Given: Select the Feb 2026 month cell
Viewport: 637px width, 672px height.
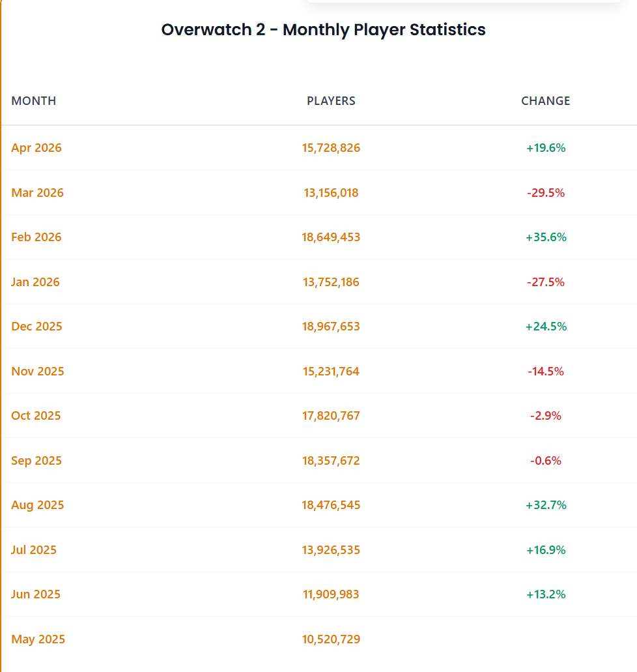Looking at the screenshot, I should [36, 237].
